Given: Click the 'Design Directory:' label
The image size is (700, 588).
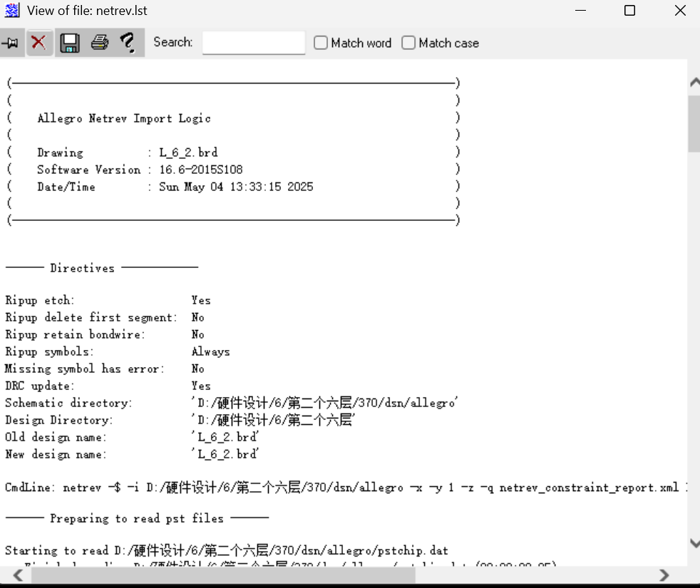Looking at the screenshot, I should [x=58, y=420].
